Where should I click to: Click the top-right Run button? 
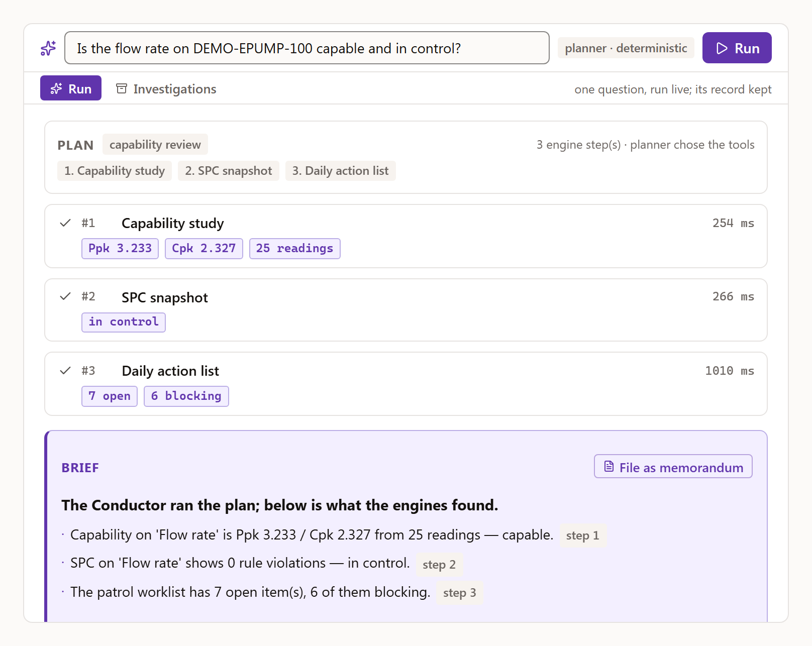coord(737,48)
